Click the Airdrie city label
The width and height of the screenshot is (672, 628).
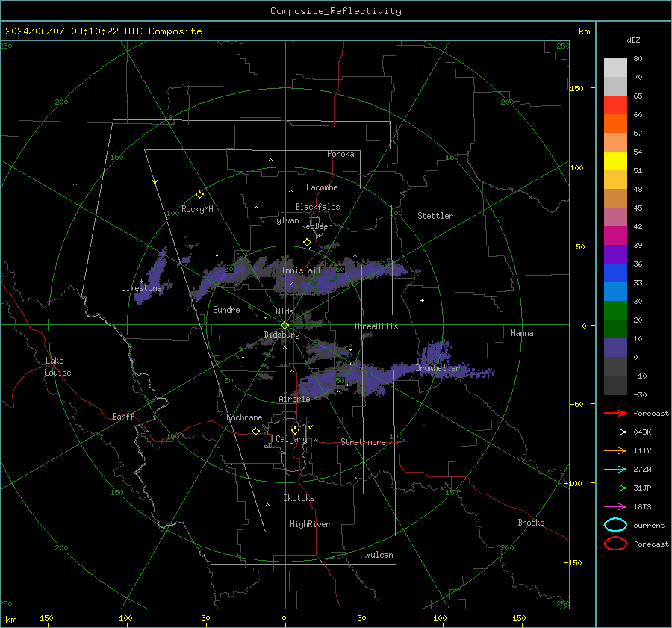294,399
